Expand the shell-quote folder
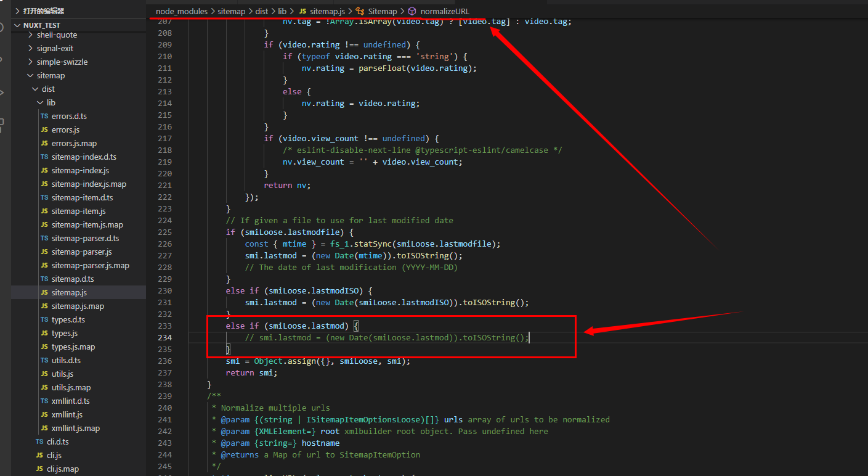This screenshot has width=868, height=476. (x=31, y=35)
